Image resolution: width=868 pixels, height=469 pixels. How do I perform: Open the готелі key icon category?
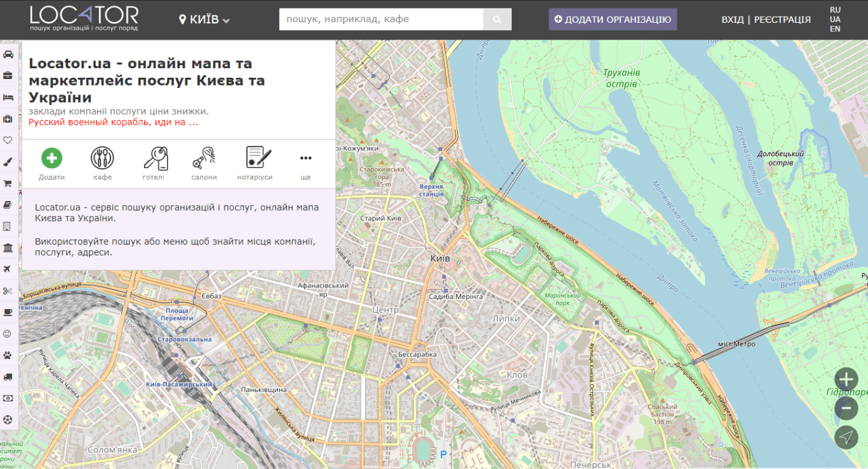(154, 158)
